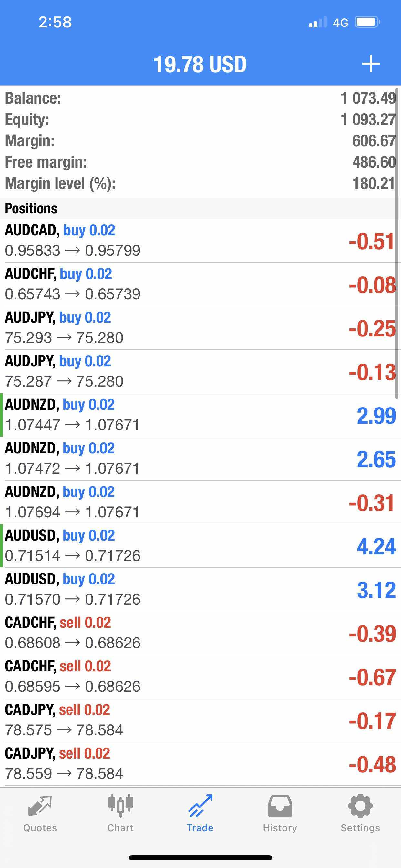Image resolution: width=401 pixels, height=868 pixels.
Task: Tap the Quotes tab label
Action: point(40,828)
